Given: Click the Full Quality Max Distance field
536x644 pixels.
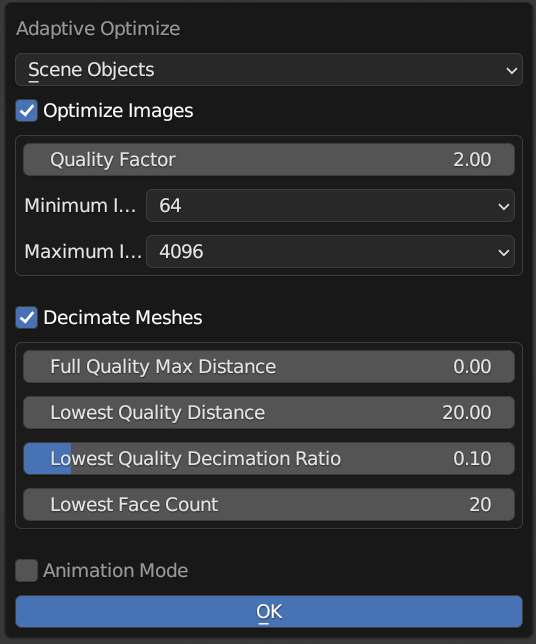Looking at the screenshot, I should pyautogui.click(x=269, y=366).
